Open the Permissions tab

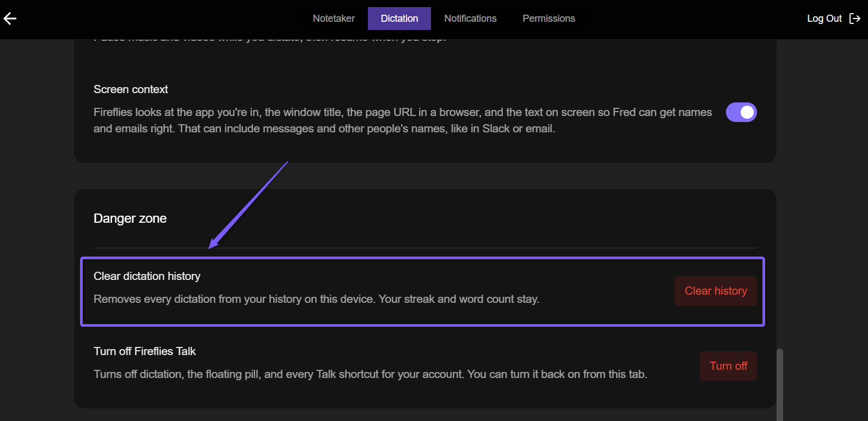549,19
